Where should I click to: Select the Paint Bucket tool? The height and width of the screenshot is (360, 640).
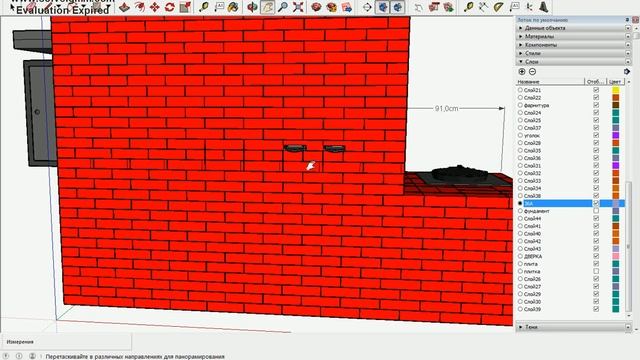tap(233, 7)
